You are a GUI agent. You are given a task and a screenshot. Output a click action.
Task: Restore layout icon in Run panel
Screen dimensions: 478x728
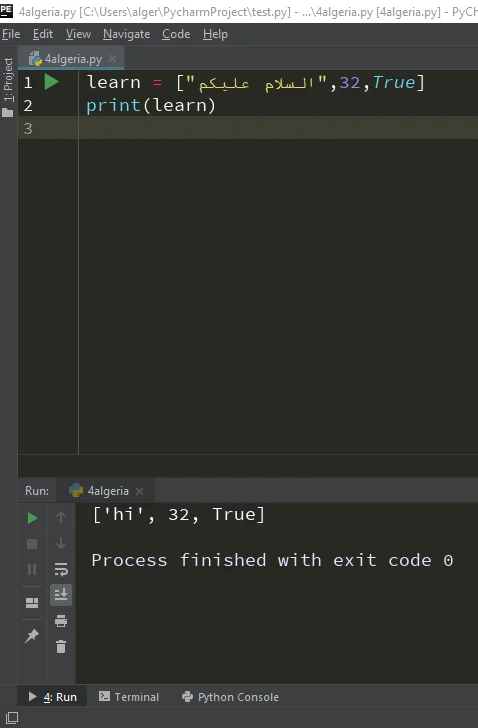click(x=32, y=603)
